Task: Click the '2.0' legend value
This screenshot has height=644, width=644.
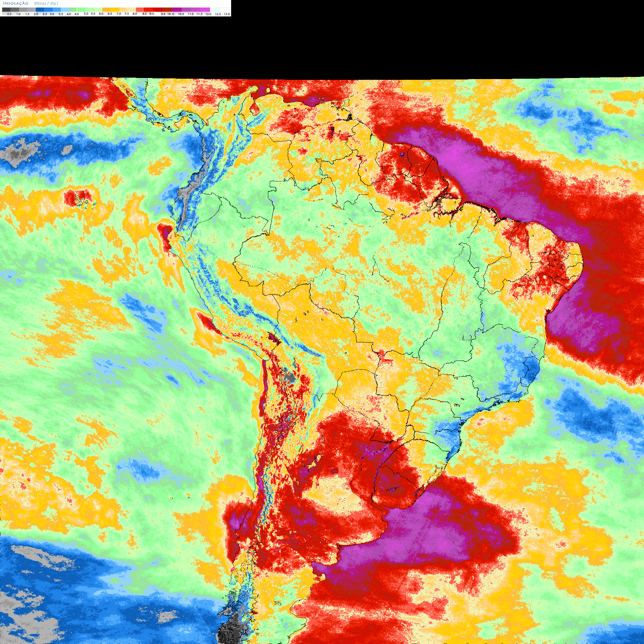Action: (x=36, y=14)
